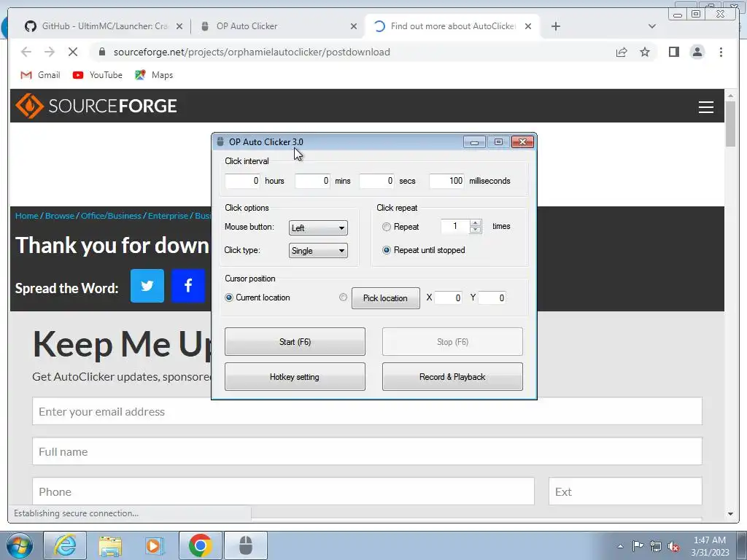Click the SourceForge logo

pyautogui.click(x=96, y=106)
